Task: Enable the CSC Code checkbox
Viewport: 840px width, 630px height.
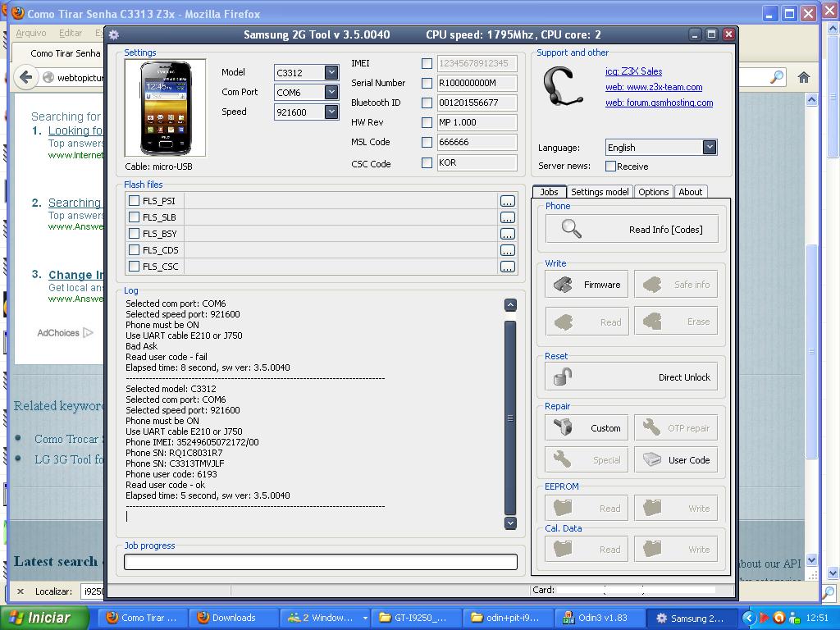Action: click(x=427, y=163)
